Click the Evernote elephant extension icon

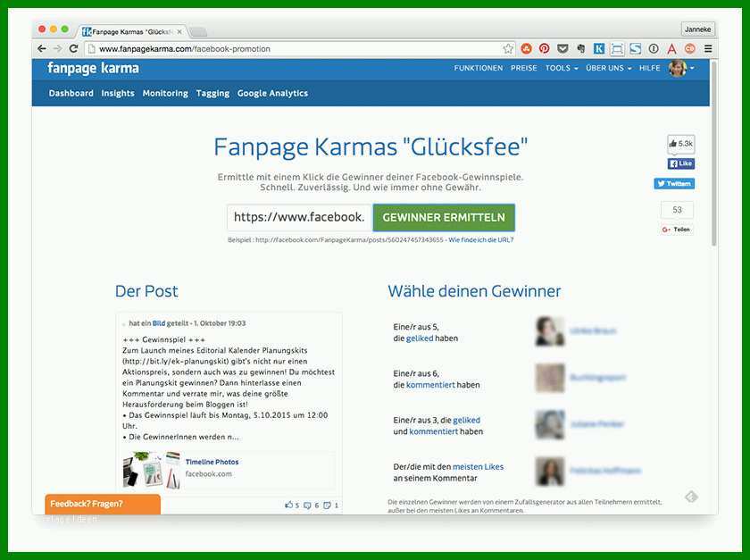[580, 48]
